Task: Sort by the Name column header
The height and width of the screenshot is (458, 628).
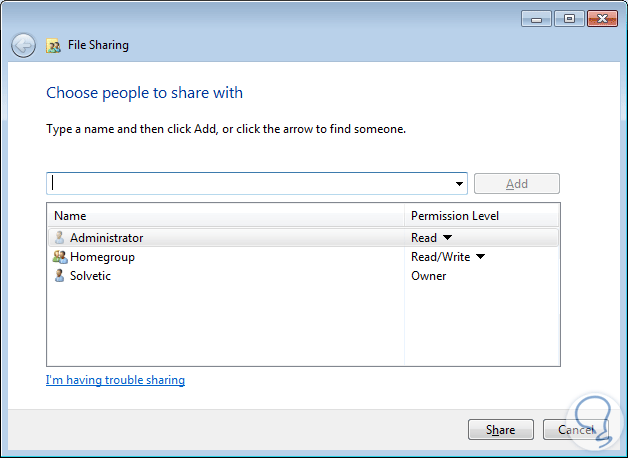Action: (x=225, y=216)
